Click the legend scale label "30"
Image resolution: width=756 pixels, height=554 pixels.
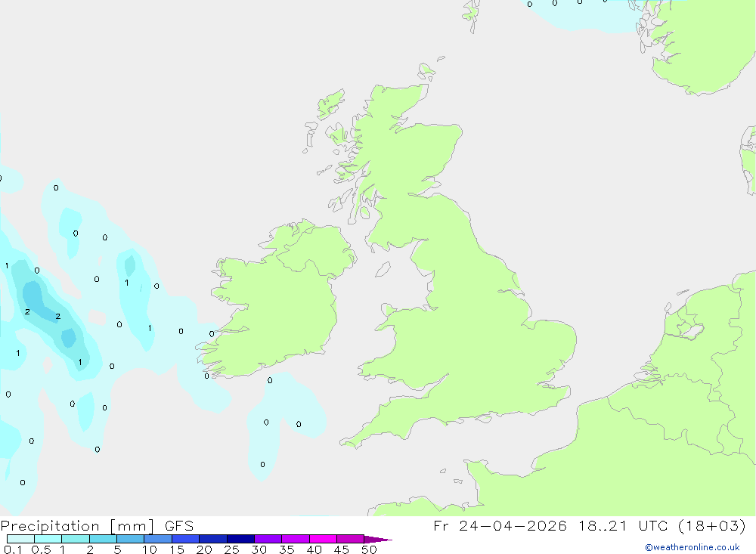tap(259, 549)
